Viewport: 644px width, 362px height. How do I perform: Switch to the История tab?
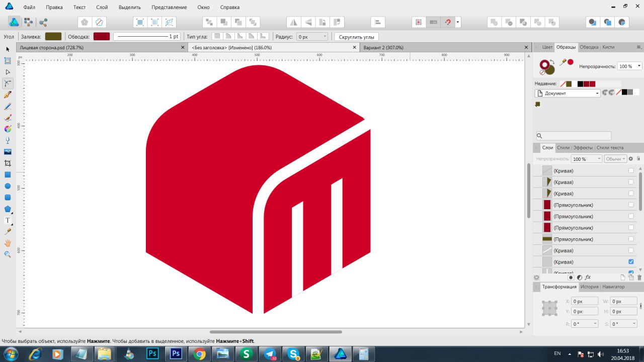(x=589, y=287)
